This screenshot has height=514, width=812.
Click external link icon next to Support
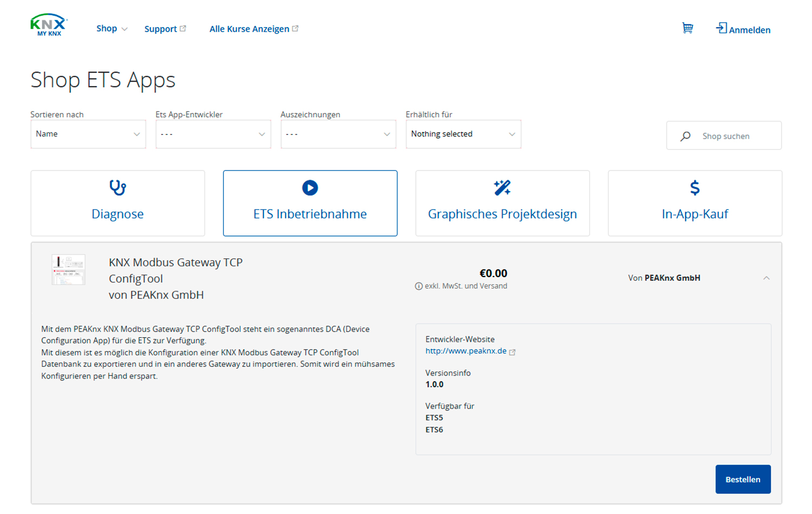click(x=183, y=28)
